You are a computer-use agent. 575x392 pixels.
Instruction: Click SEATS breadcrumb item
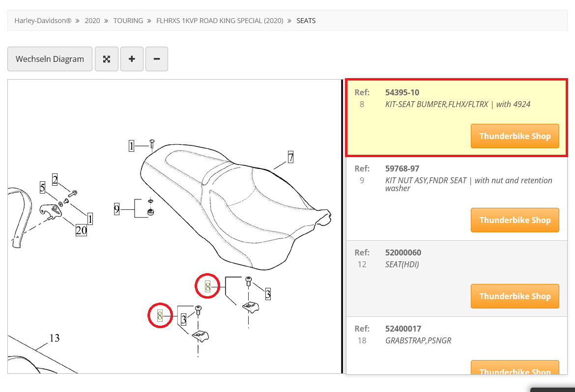point(306,21)
